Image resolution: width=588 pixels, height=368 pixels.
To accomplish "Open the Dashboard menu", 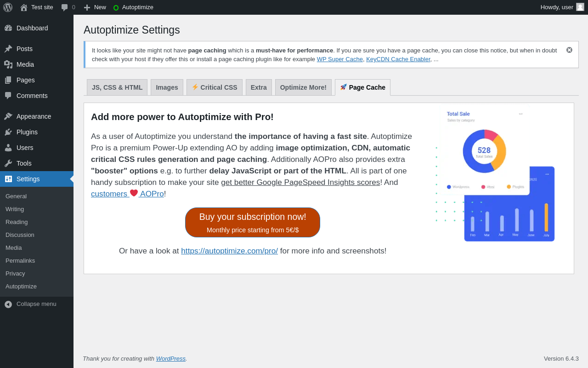I will tap(32, 28).
